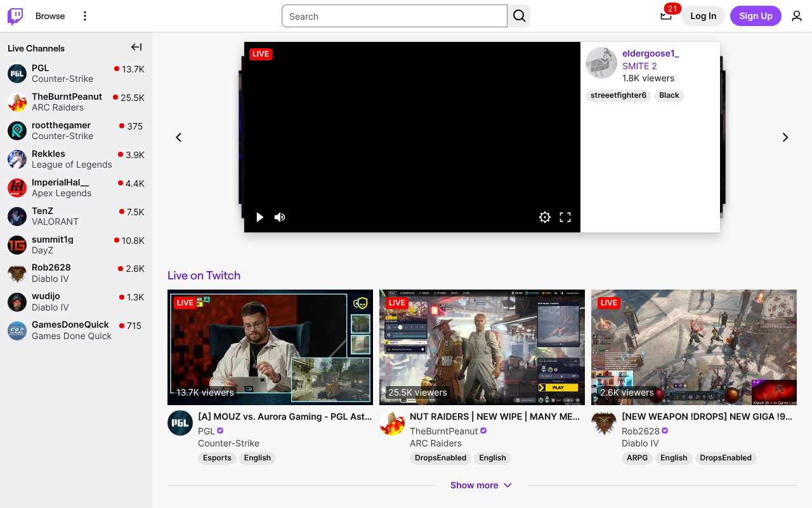Open ImperialHal__ avatar in sidebar
The image size is (812, 508).
coord(17,188)
